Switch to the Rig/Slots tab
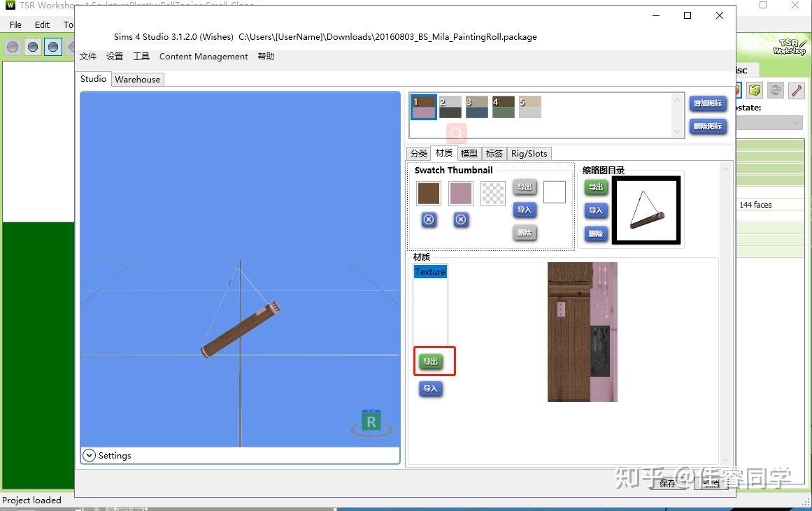The height and width of the screenshot is (511, 812). tap(529, 153)
